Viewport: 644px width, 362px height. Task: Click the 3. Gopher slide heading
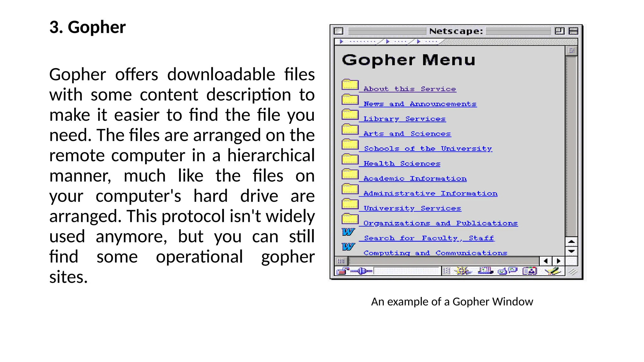[x=87, y=27]
